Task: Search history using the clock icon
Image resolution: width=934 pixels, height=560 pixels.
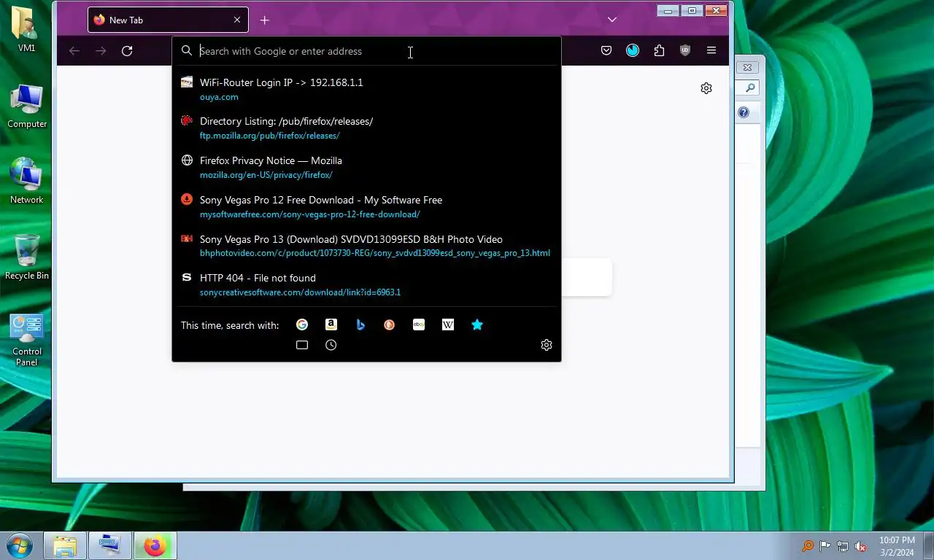Action: coord(331,345)
